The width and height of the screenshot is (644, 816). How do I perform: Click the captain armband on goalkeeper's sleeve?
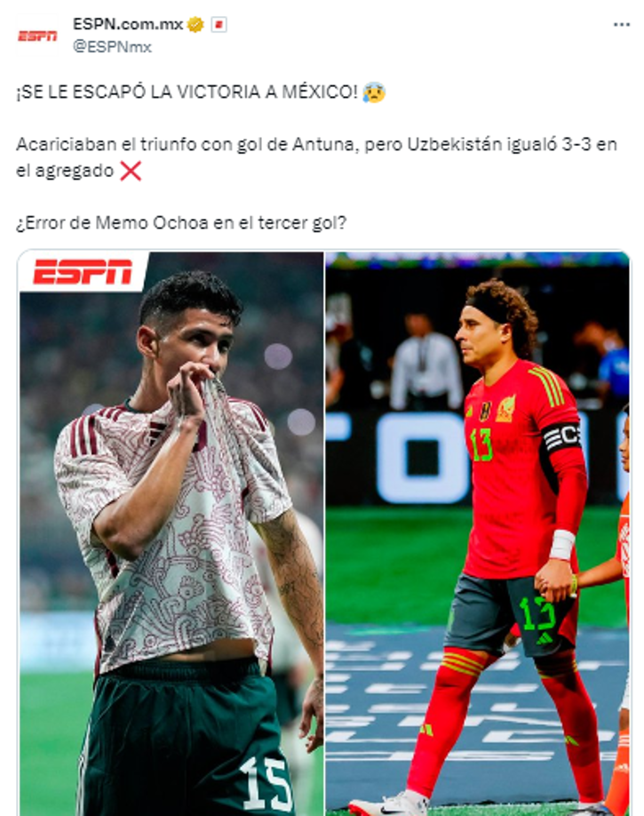[x=561, y=437]
